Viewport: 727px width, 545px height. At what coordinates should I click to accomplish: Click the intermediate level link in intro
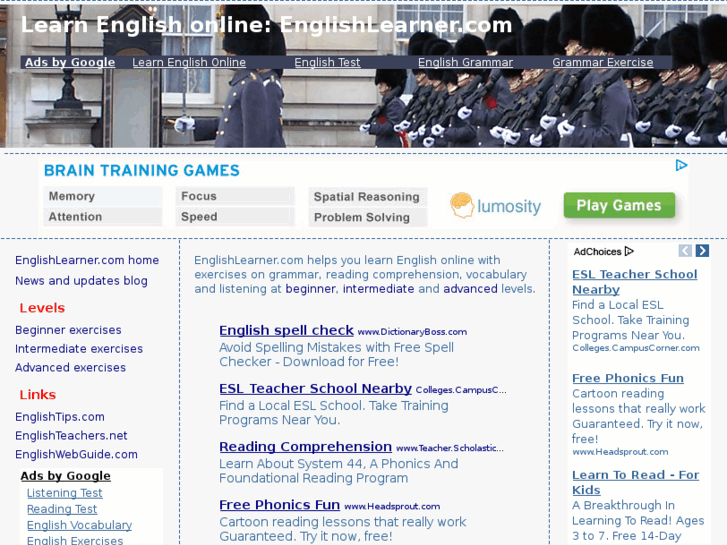point(378,289)
